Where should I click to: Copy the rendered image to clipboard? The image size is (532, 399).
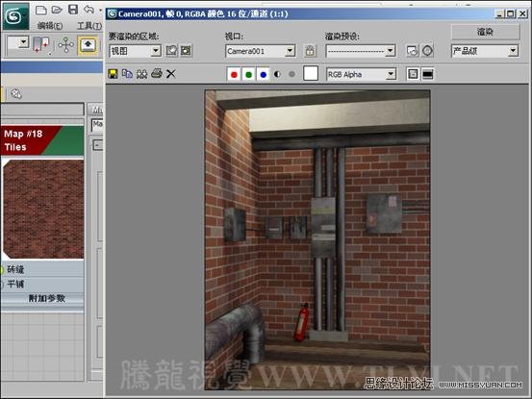point(127,74)
